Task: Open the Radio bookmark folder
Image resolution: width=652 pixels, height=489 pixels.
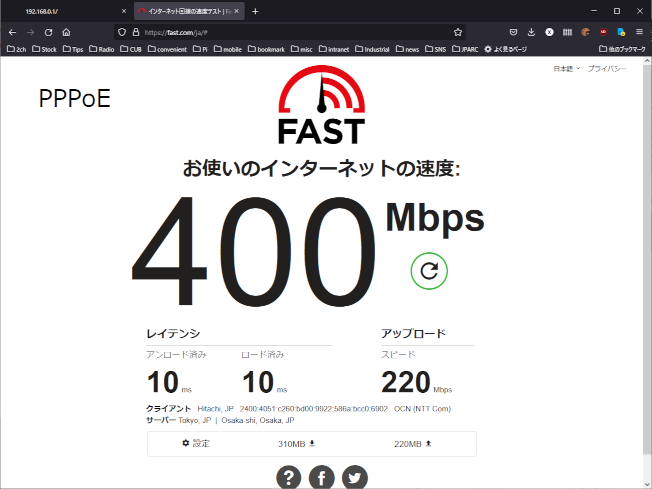Action: tap(101, 49)
